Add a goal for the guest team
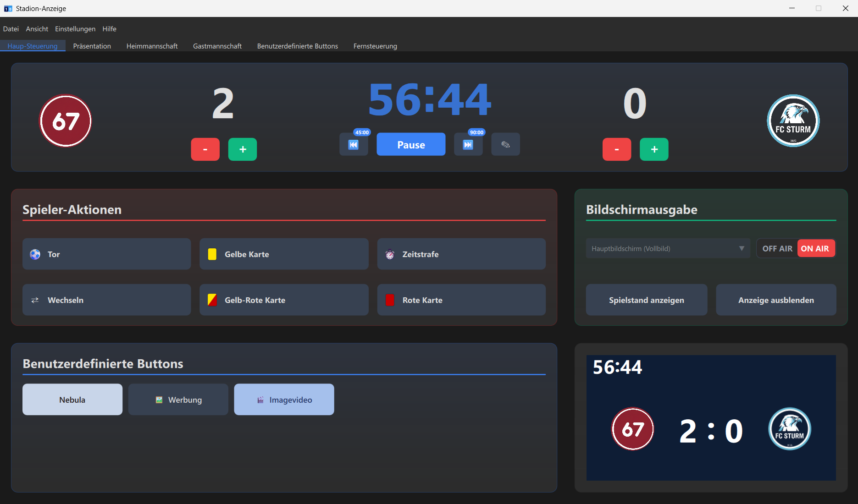 [654, 149]
